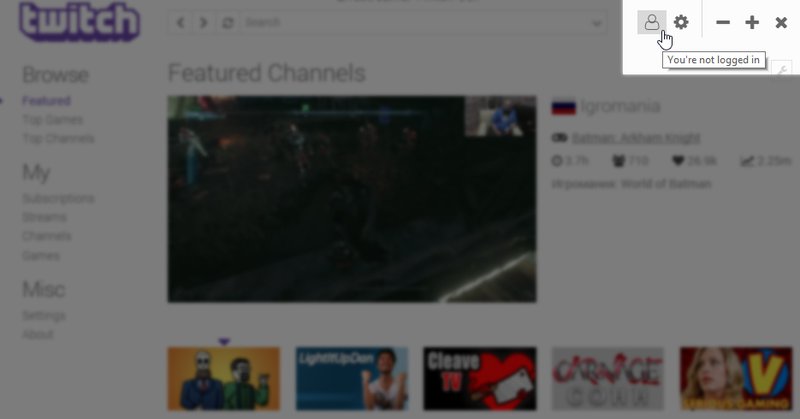Click the viewers count icon
The height and width of the screenshot is (419, 800).
click(x=618, y=161)
